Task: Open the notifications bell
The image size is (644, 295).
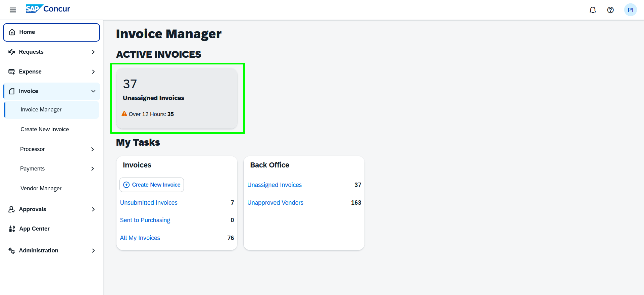Action: click(593, 10)
